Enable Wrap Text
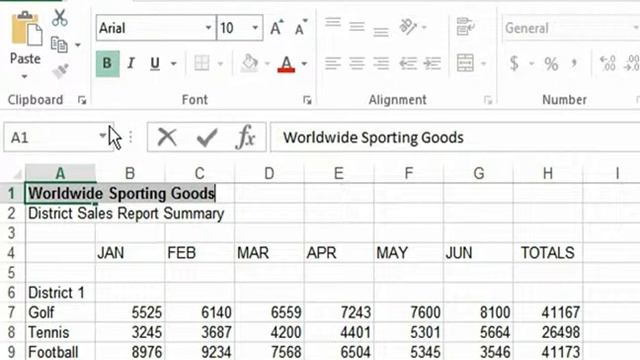The width and height of the screenshot is (640, 360). [466, 27]
